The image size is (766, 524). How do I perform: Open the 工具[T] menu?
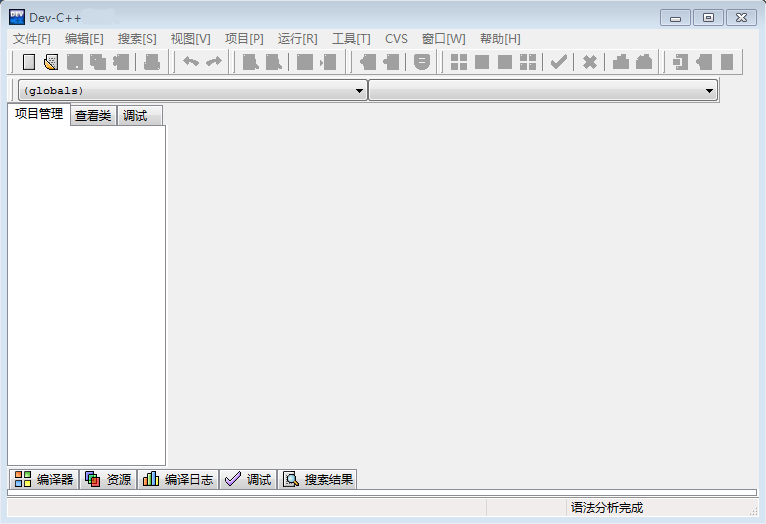click(x=351, y=39)
